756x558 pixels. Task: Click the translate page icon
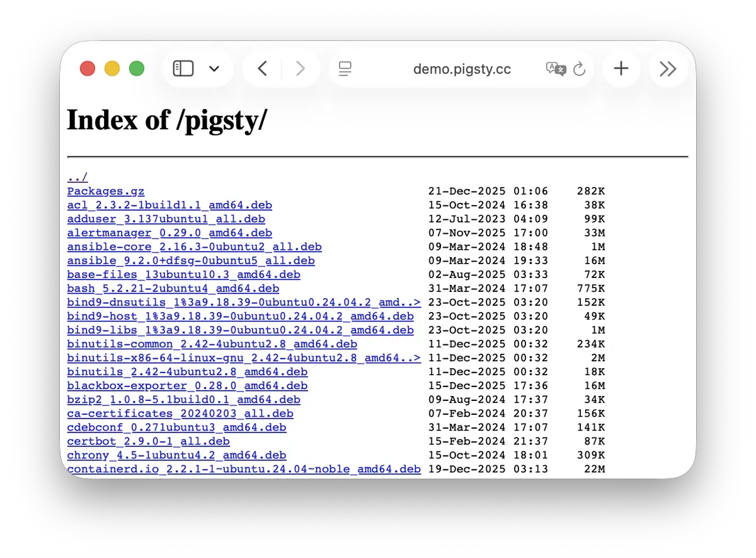point(556,69)
